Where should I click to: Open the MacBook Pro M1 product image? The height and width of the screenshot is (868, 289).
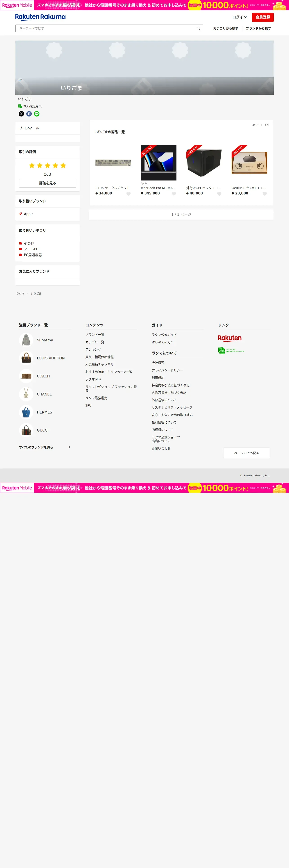158,163
